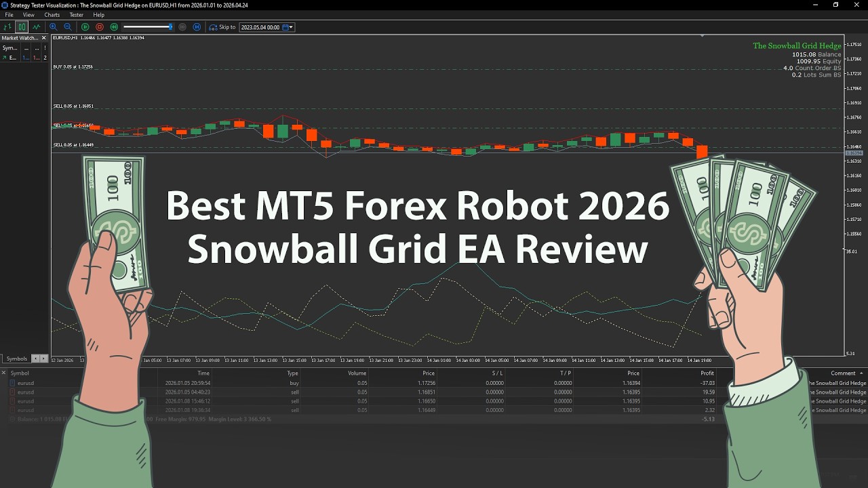Select the EURUSD row in Market Watch
868x488 pixels.
point(24,58)
